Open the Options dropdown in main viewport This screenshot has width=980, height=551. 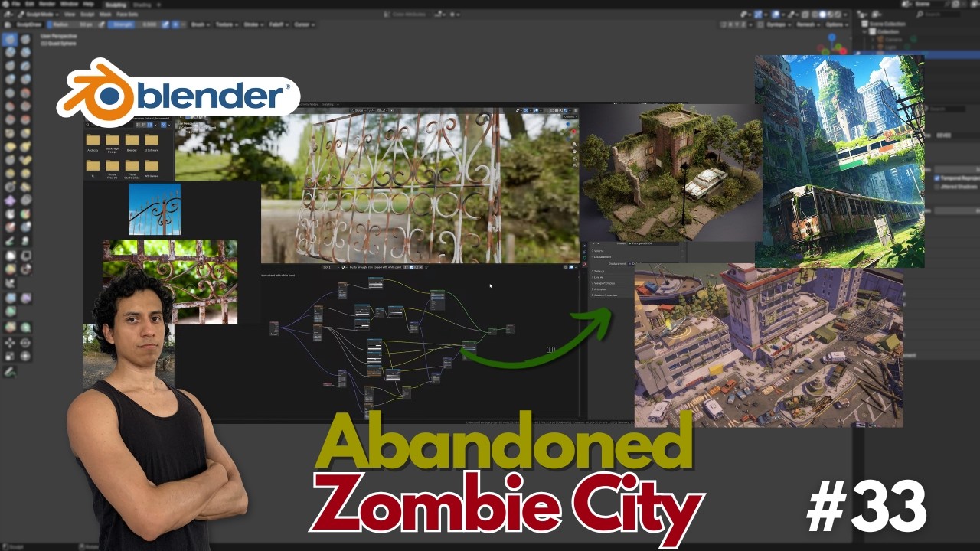coord(837,24)
